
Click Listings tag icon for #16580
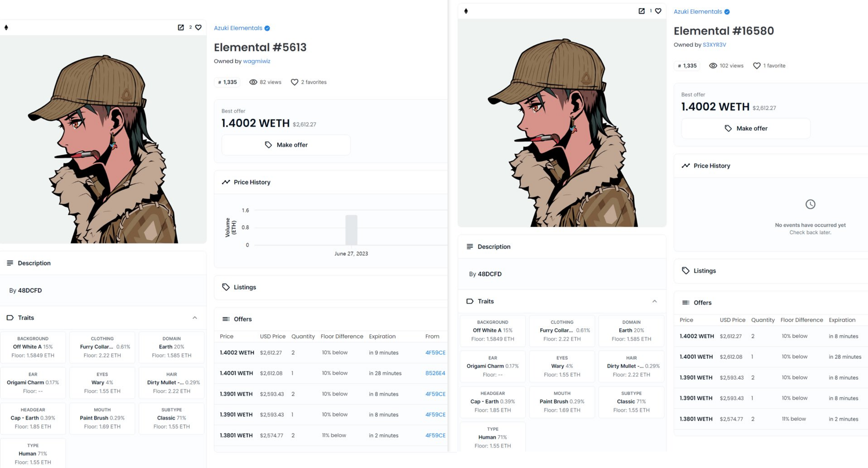(686, 271)
